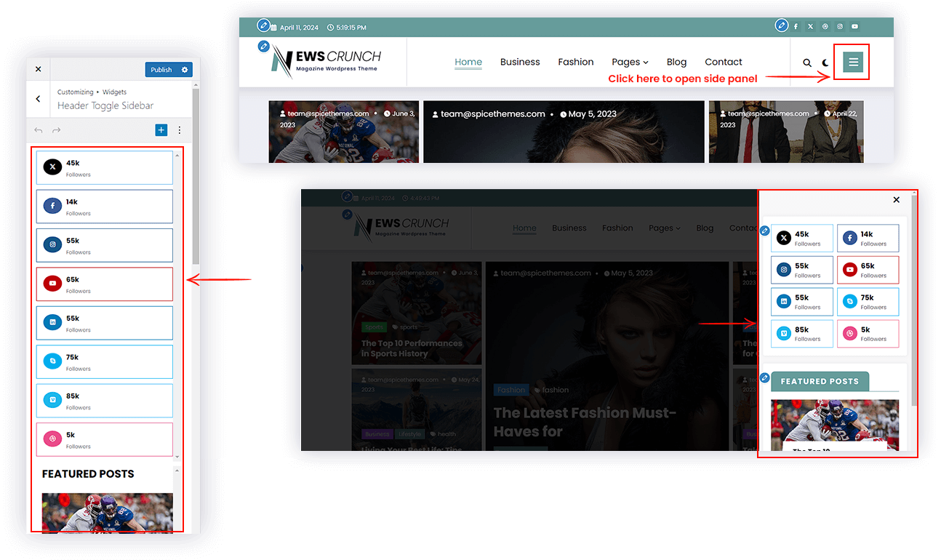Open publish settings gear next to Publish
The image size is (941, 560).
tap(185, 70)
